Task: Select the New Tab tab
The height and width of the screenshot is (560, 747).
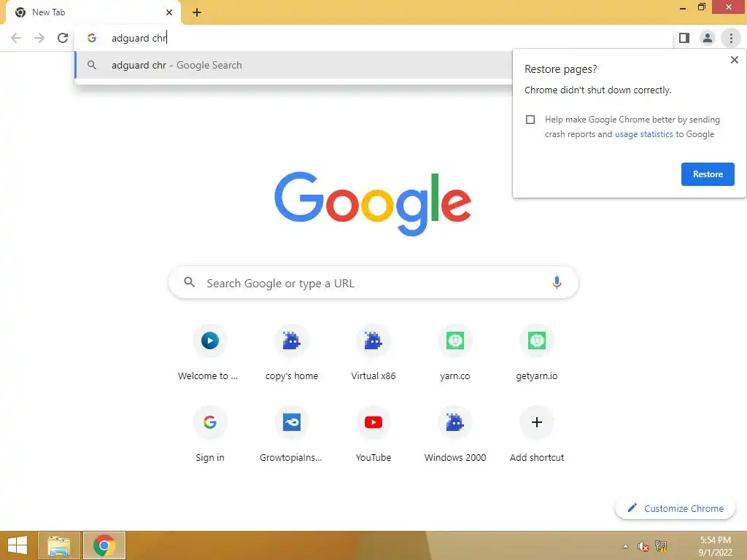Action: pos(93,12)
